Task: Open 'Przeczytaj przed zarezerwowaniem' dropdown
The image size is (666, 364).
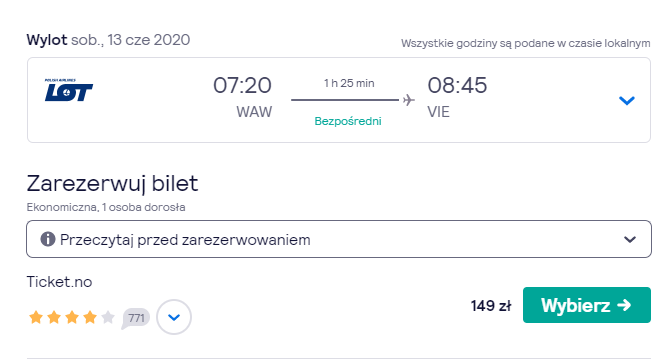Action: click(x=339, y=239)
